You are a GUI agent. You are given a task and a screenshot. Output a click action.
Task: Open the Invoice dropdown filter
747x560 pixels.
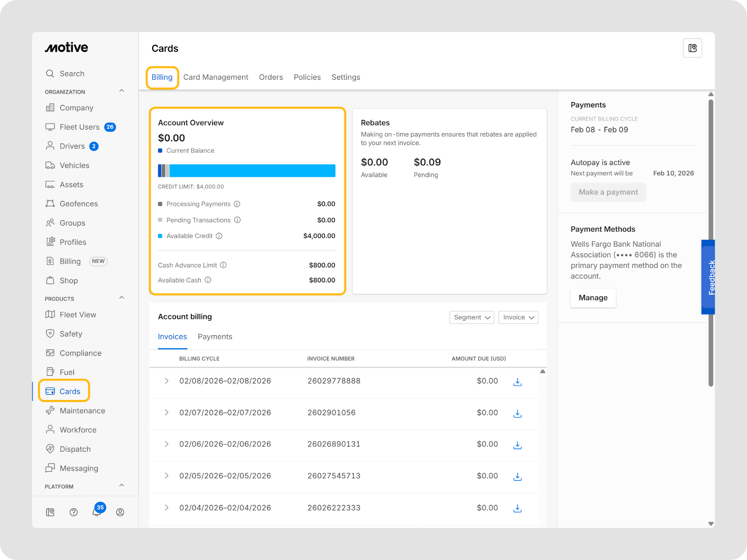tap(518, 317)
